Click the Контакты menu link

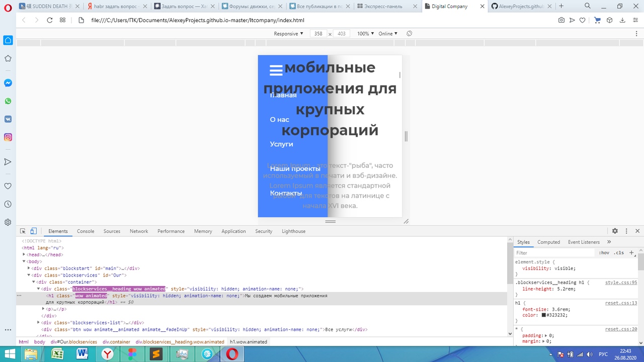pyautogui.click(x=286, y=193)
